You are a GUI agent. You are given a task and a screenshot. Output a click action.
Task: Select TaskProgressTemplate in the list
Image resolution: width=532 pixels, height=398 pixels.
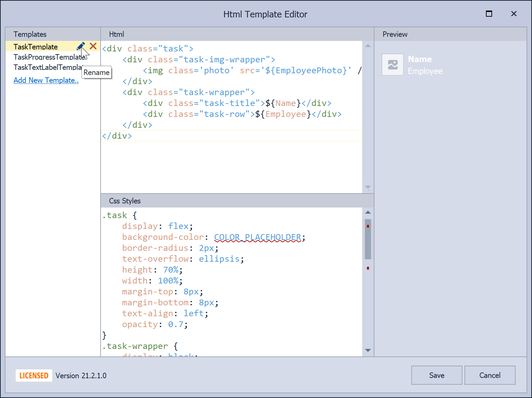(48, 57)
